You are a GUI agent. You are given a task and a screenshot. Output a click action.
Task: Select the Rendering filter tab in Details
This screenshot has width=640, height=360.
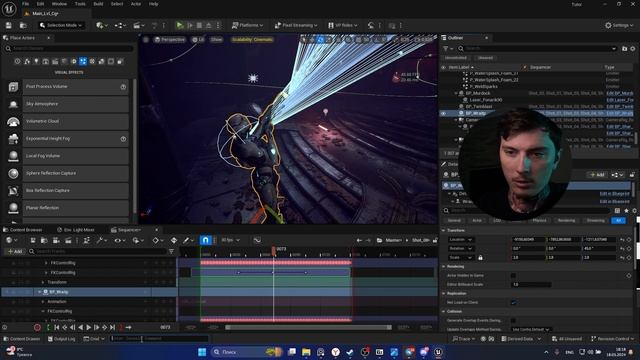[x=567, y=220]
